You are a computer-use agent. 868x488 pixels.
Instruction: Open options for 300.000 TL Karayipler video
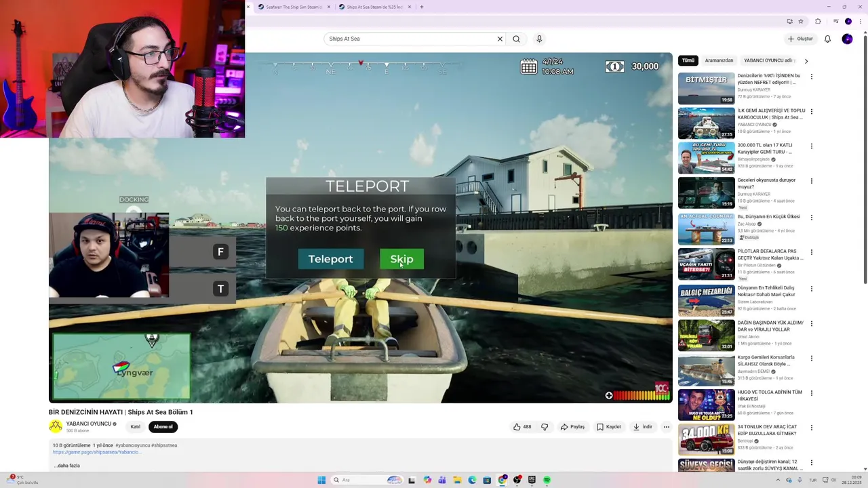click(x=811, y=146)
